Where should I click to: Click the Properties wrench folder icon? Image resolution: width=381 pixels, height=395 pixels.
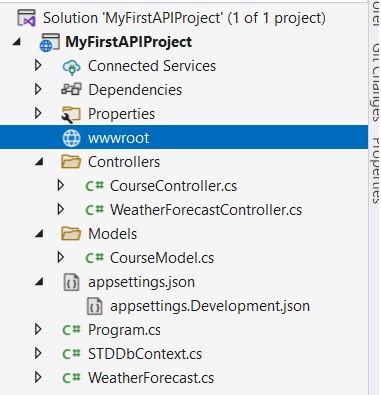tap(71, 114)
